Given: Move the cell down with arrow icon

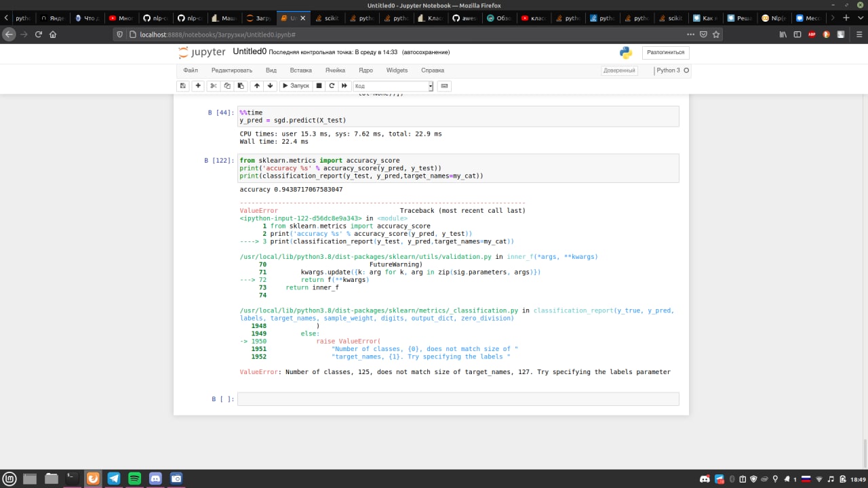Looking at the screenshot, I should pos(271,86).
